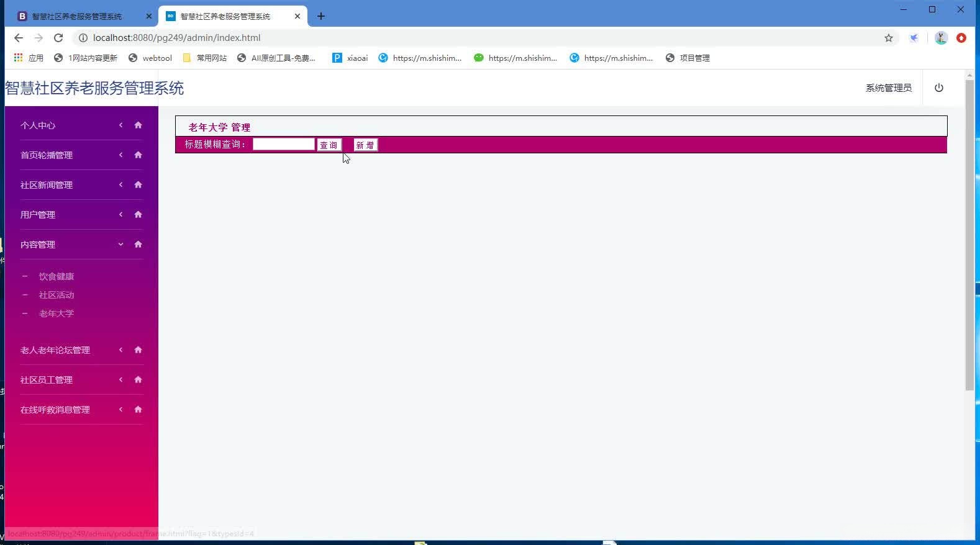
Task: Open the 应用 apps grid shortcut
Action: click(x=29, y=58)
